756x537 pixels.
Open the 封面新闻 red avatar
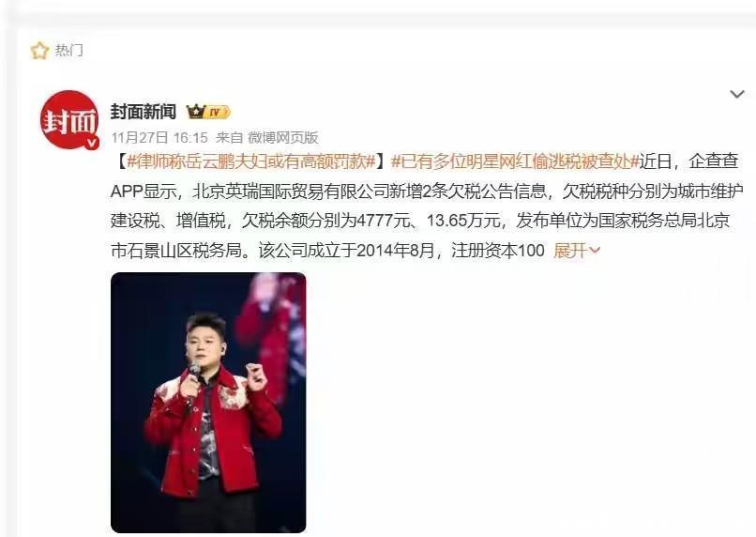[69, 119]
